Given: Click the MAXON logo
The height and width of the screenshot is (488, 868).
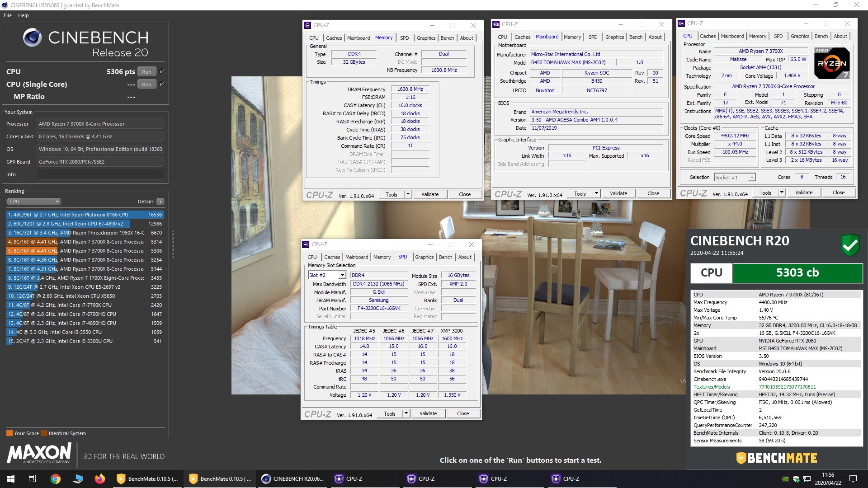Looking at the screenshot, I should click(x=39, y=453).
